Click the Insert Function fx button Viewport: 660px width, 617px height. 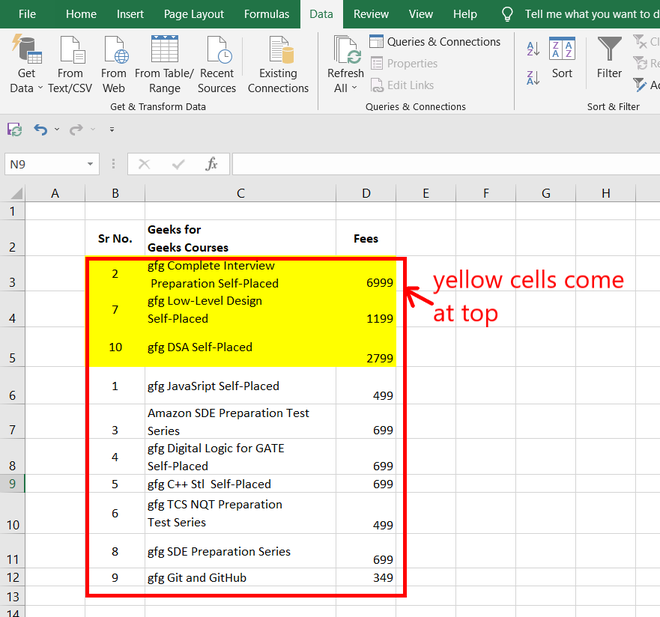[211, 165]
